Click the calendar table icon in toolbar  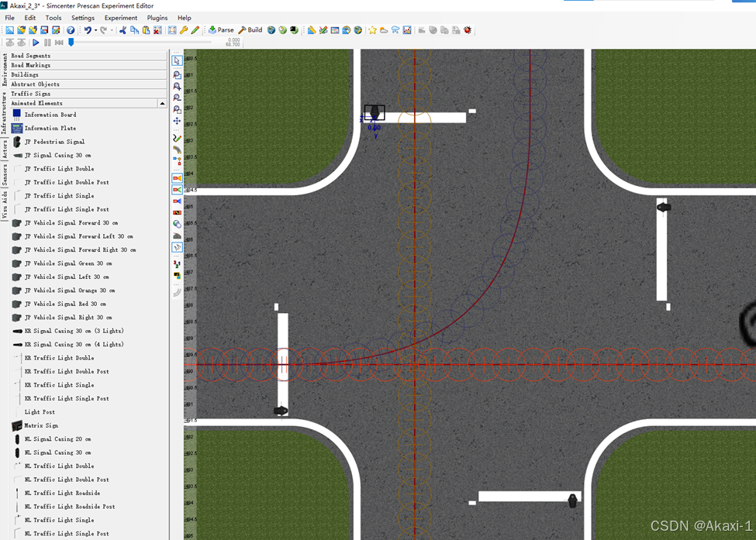coord(335,30)
